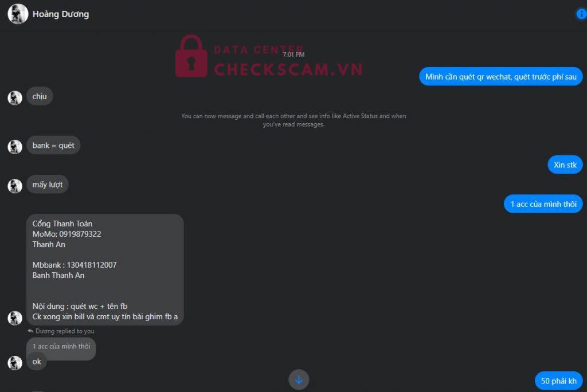Select the "chịu" received message

pyautogui.click(x=40, y=96)
